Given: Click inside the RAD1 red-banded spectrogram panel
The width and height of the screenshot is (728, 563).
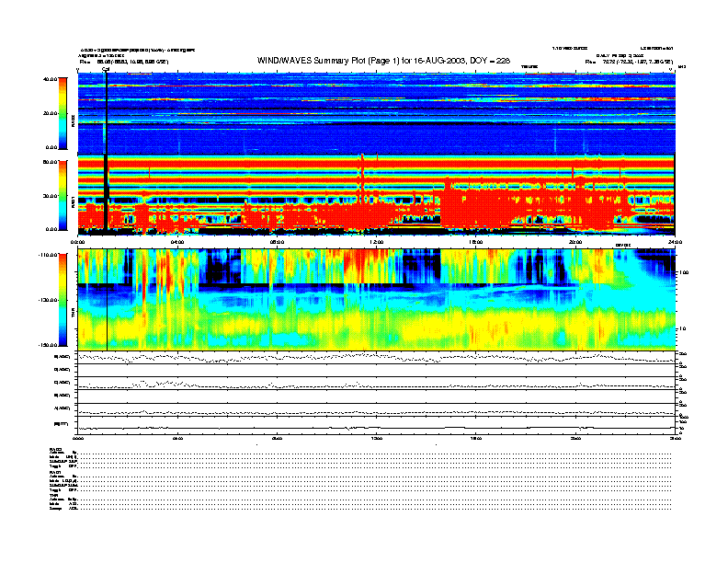Looking at the screenshot, I should tap(376, 195).
